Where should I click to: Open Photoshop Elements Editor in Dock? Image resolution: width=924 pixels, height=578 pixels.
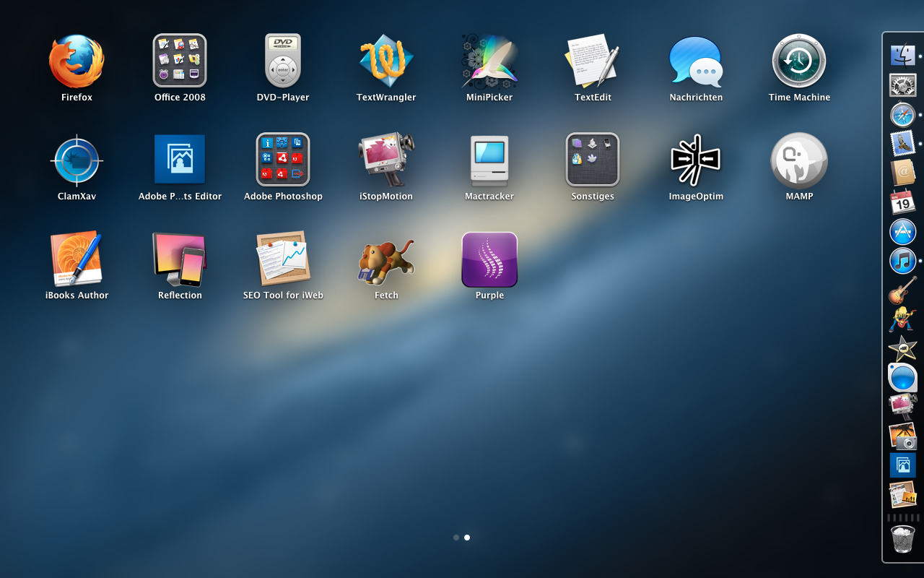tap(902, 465)
